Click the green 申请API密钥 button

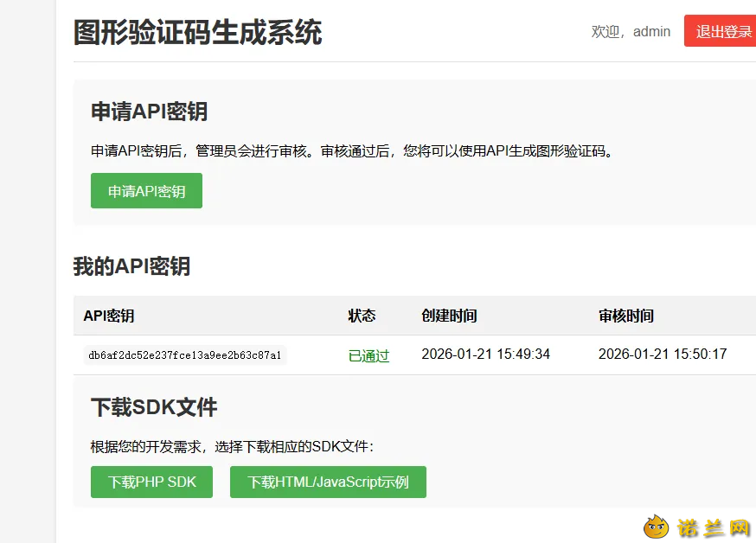[x=146, y=191]
